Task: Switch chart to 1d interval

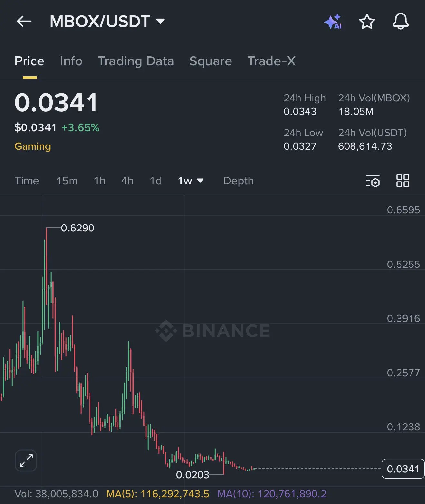Action: pyautogui.click(x=156, y=181)
